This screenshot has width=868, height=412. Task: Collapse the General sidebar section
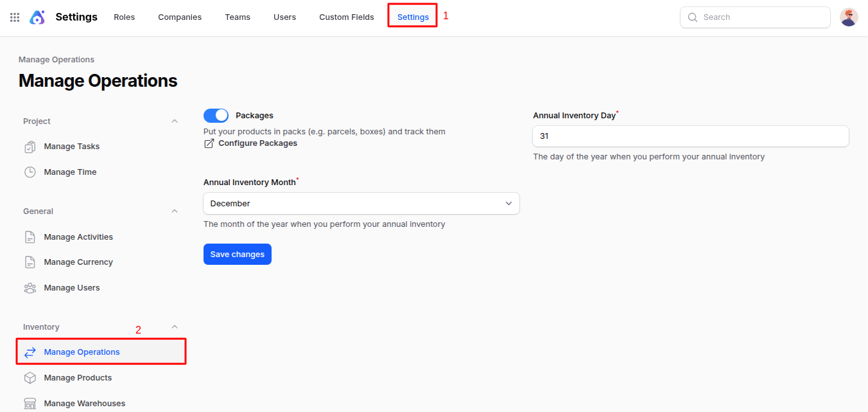pos(175,211)
